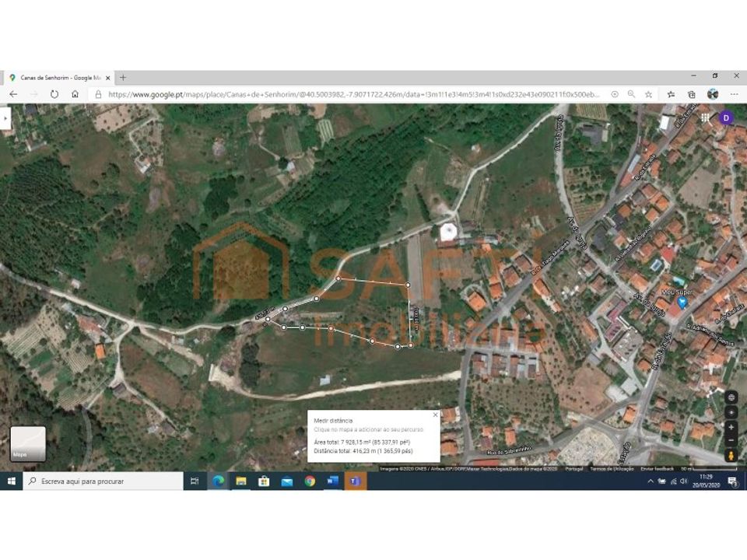The image size is (747, 560).
Task: Click the north-east measurement vertex
Action: tap(408, 285)
